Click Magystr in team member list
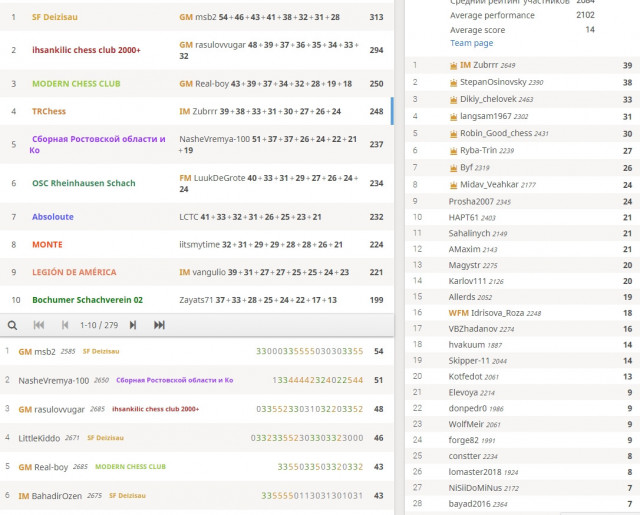This screenshot has width=640, height=515. pos(464,265)
